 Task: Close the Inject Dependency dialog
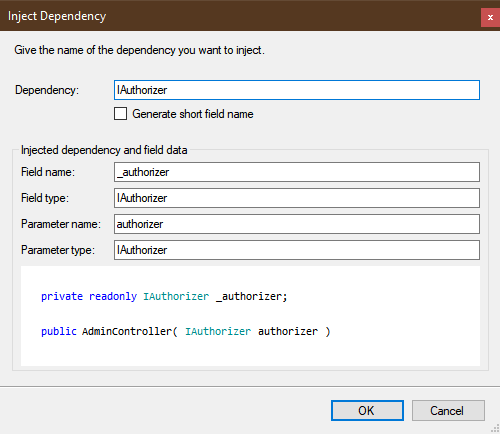tap(490, 17)
